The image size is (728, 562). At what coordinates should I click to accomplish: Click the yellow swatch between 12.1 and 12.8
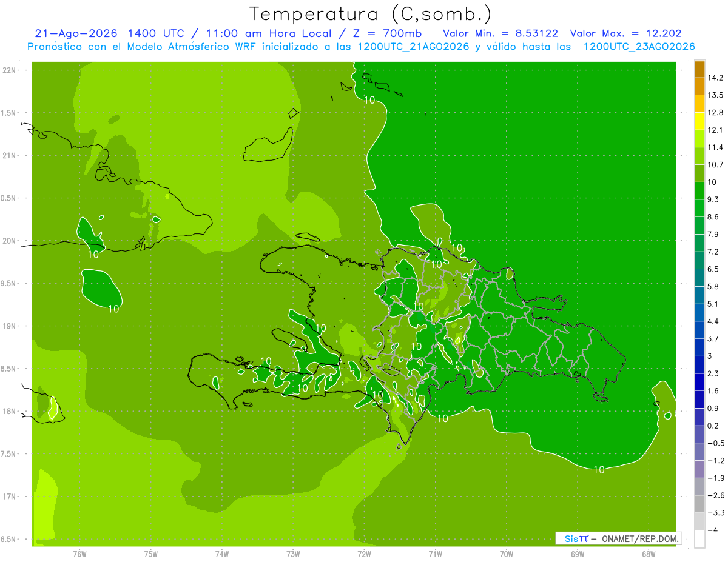coord(699,121)
